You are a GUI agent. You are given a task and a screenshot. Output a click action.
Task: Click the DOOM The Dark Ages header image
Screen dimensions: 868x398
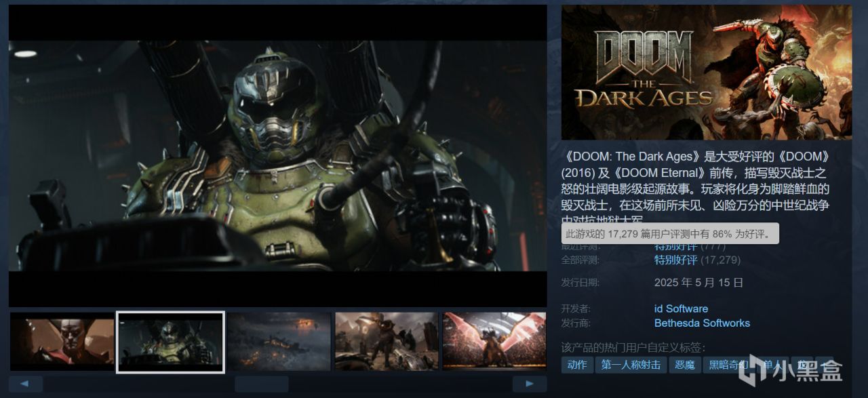pyautogui.click(x=707, y=73)
